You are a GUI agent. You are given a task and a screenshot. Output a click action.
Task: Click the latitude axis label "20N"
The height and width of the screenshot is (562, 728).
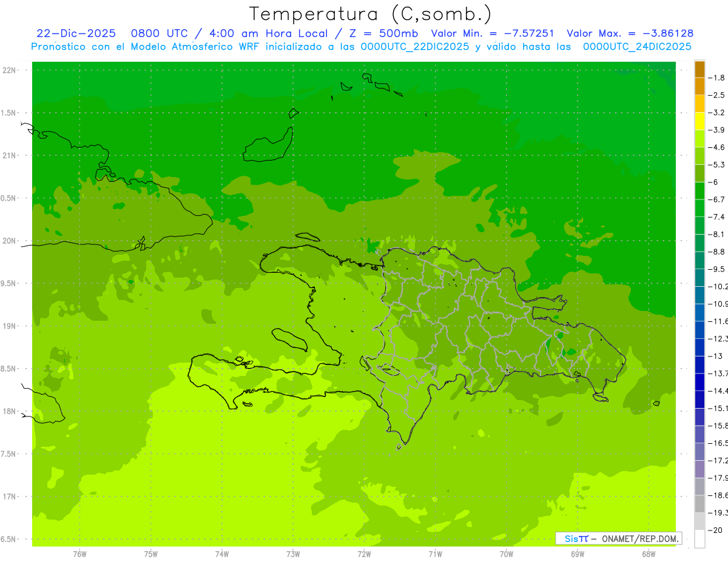point(9,241)
